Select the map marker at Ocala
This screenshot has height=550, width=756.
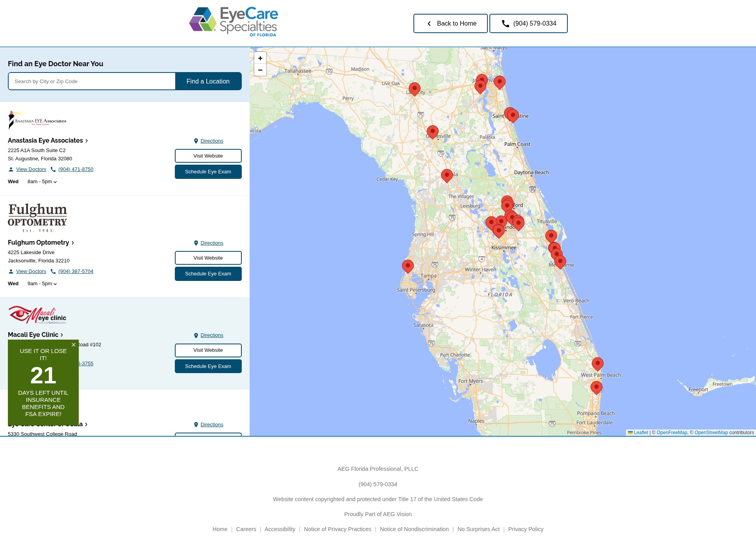[447, 176]
